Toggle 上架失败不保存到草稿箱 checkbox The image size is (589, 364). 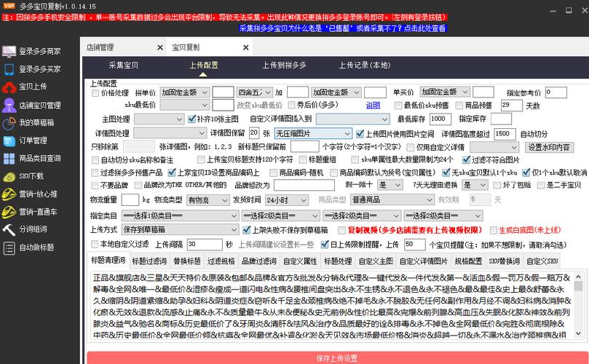[246, 230]
